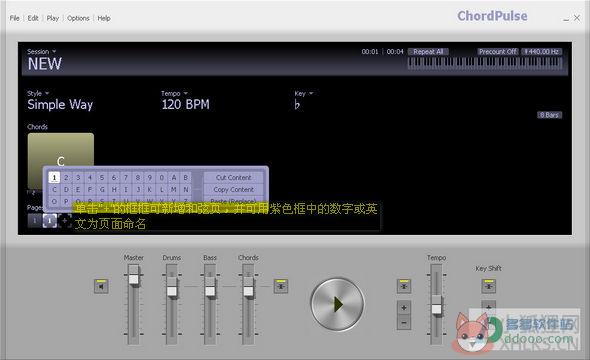The image size is (590, 360).
Task: Select the highlighted second page tab
Action: click(50, 220)
